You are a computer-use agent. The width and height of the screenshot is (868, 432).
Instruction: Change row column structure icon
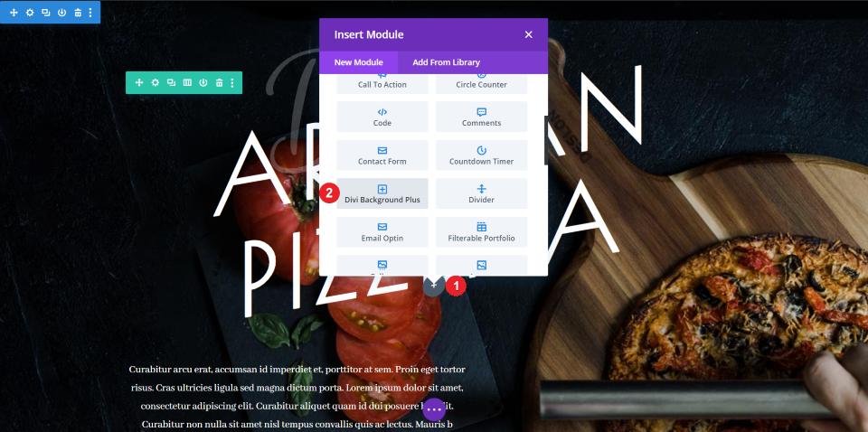tap(187, 82)
